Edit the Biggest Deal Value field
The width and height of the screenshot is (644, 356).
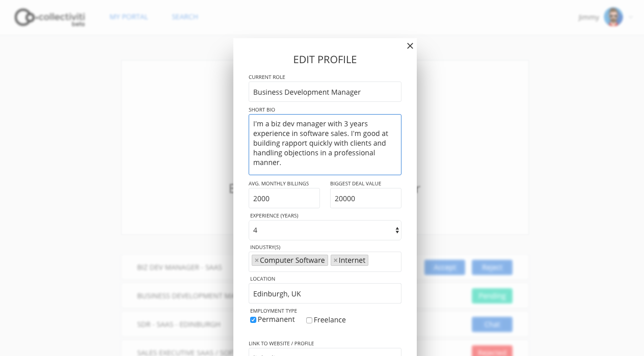pos(366,198)
